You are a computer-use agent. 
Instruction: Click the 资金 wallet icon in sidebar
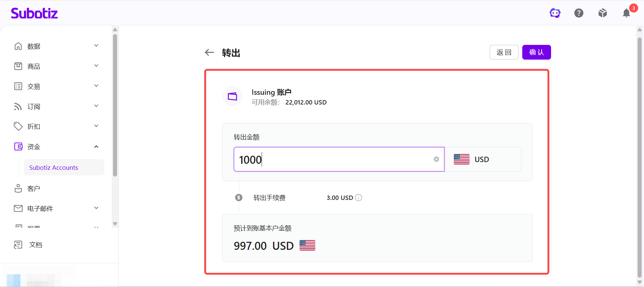pos(18,146)
